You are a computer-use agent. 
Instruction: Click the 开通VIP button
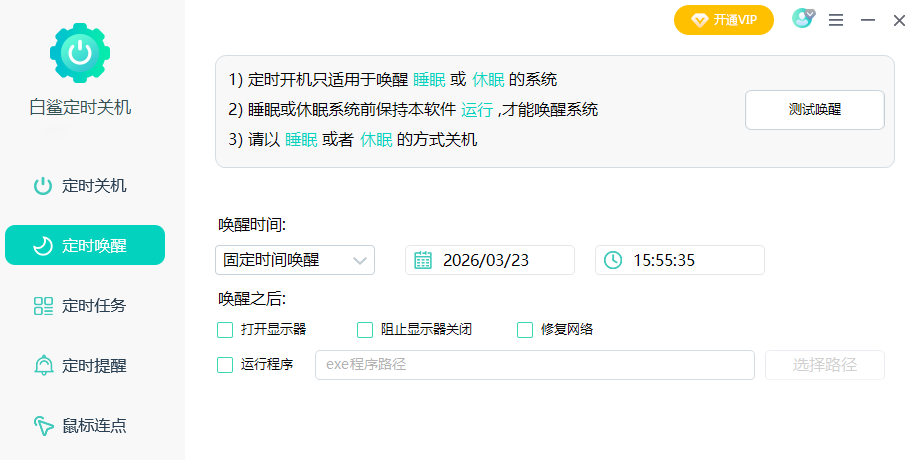723,20
